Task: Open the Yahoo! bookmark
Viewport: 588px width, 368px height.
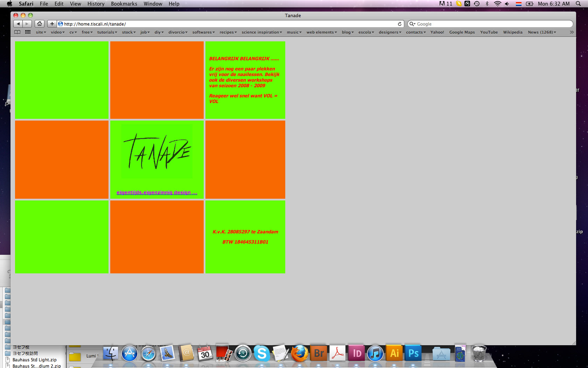Action: click(437, 32)
